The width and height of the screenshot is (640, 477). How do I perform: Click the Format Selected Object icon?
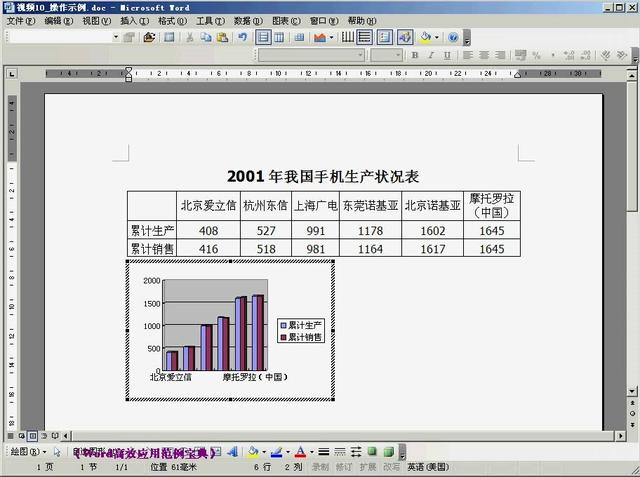pos(129,38)
